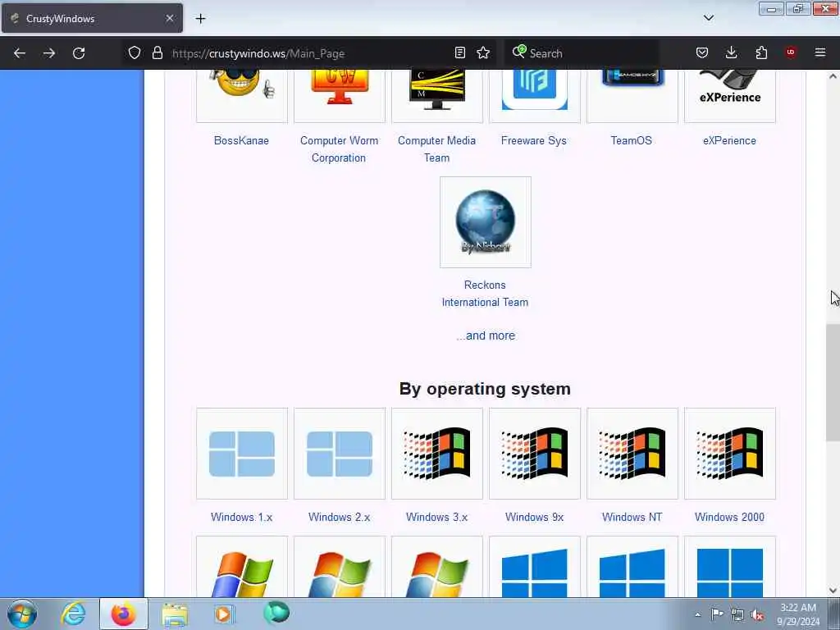Follow the Windows 2000 link

(729, 517)
